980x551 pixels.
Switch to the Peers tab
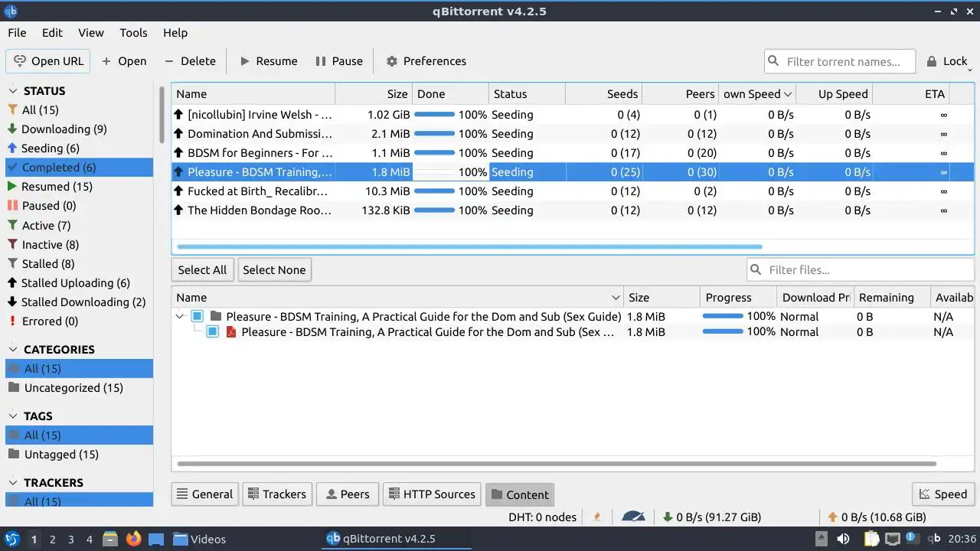pos(347,494)
